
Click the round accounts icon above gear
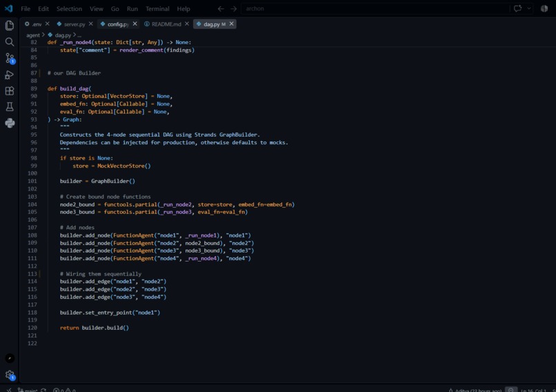tap(10, 358)
